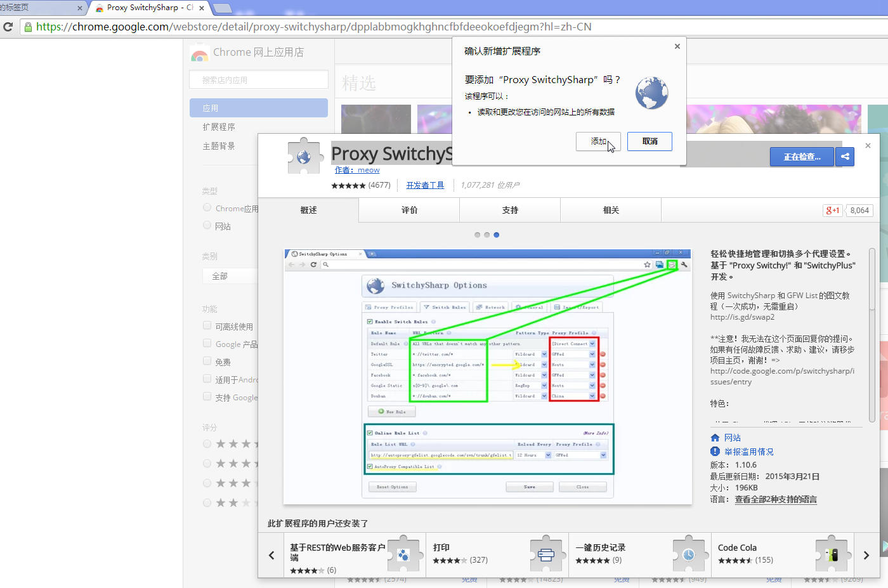Screen dimensions: 888x588
Task: Open the 支持 tab
Action: [510, 210]
